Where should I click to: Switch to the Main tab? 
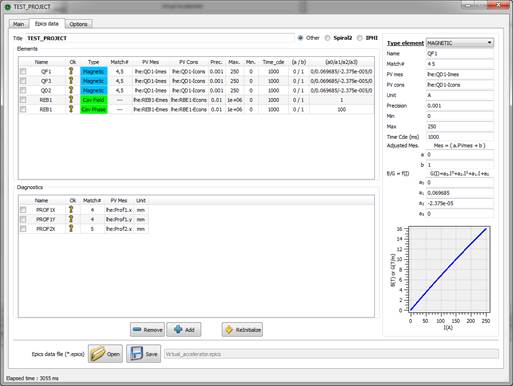(18, 24)
